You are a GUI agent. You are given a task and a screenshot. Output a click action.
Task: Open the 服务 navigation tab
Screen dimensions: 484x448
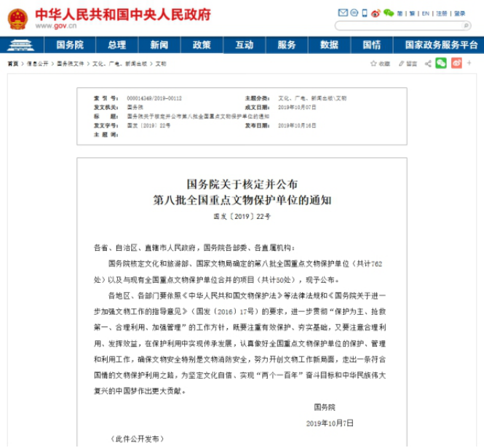(x=287, y=45)
